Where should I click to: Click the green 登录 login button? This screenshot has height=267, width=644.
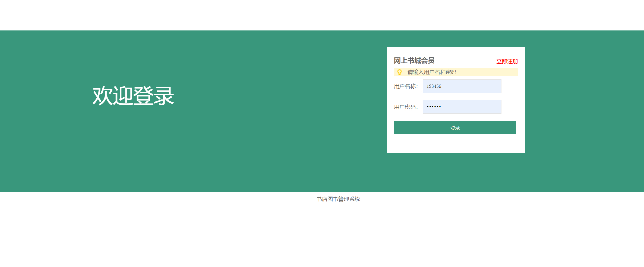[x=455, y=128]
